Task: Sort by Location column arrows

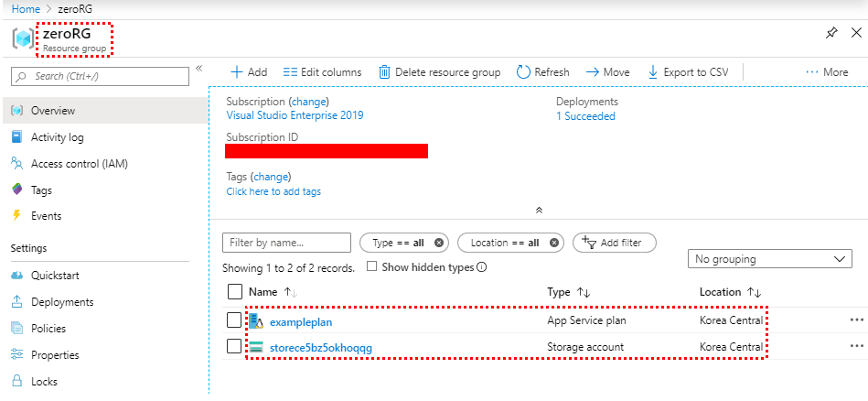Action: coord(754,292)
